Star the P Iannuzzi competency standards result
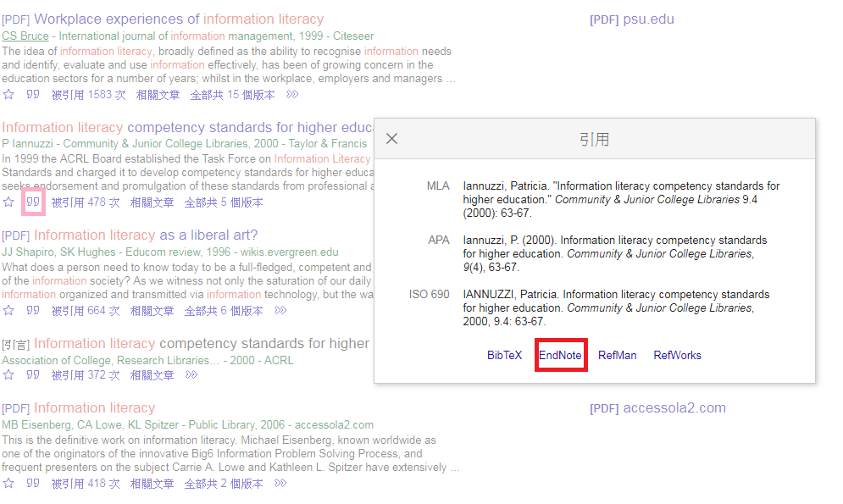The image size is (843, 504). [8, 202]
